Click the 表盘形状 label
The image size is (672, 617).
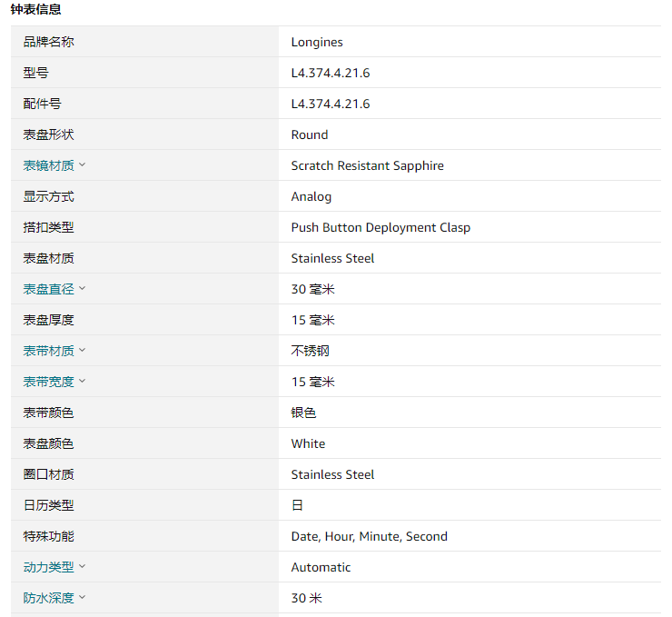click(x=48, y=134)
